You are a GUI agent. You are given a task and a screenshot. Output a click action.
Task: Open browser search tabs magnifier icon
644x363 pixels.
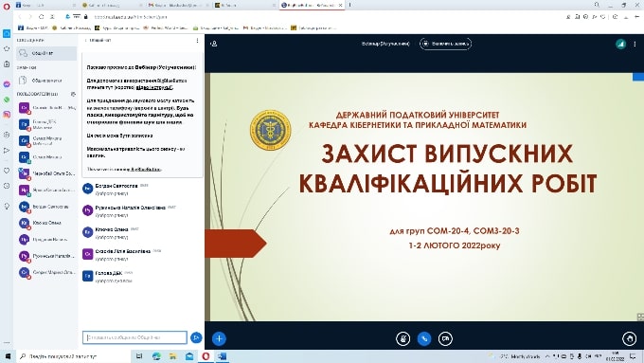pos(597,5)
